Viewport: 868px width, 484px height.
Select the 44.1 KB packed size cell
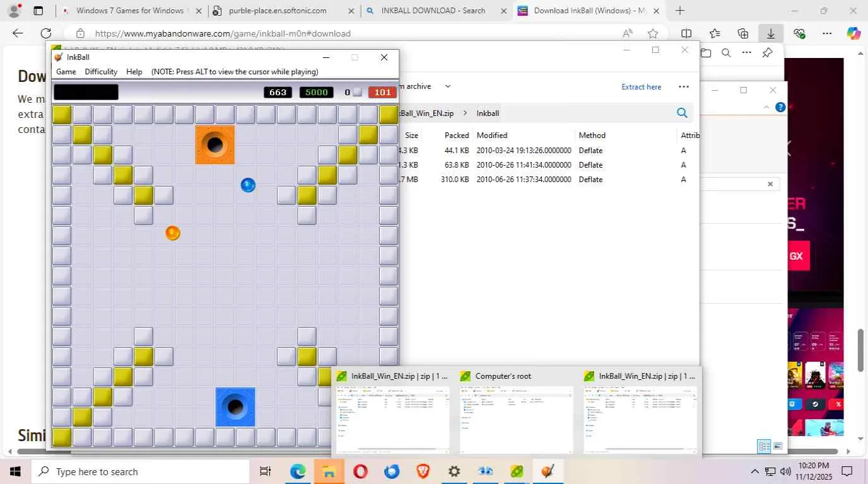[457, 151]
